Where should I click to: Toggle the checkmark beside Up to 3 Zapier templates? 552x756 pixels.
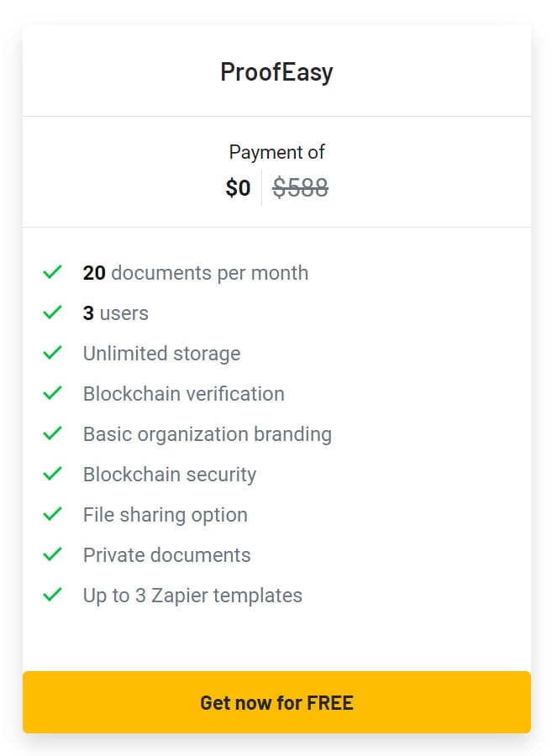coord(52,595)
